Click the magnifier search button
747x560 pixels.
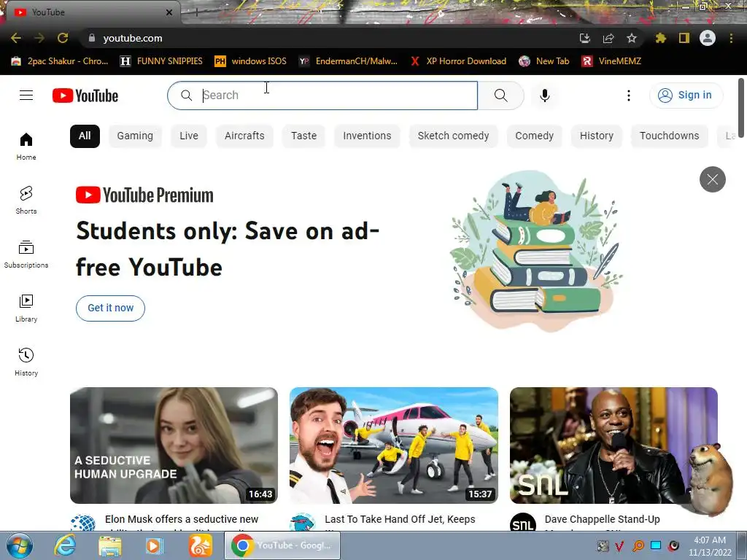click(x=500, y=96)
